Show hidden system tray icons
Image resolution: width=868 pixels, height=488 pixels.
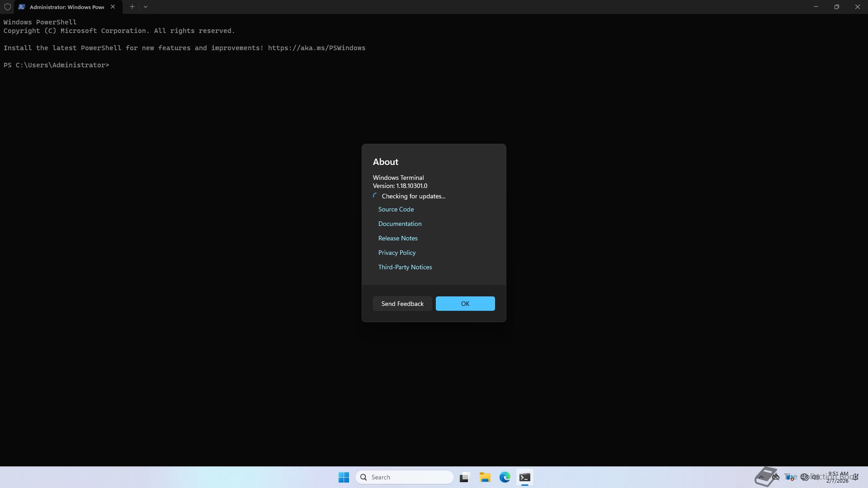761,477
